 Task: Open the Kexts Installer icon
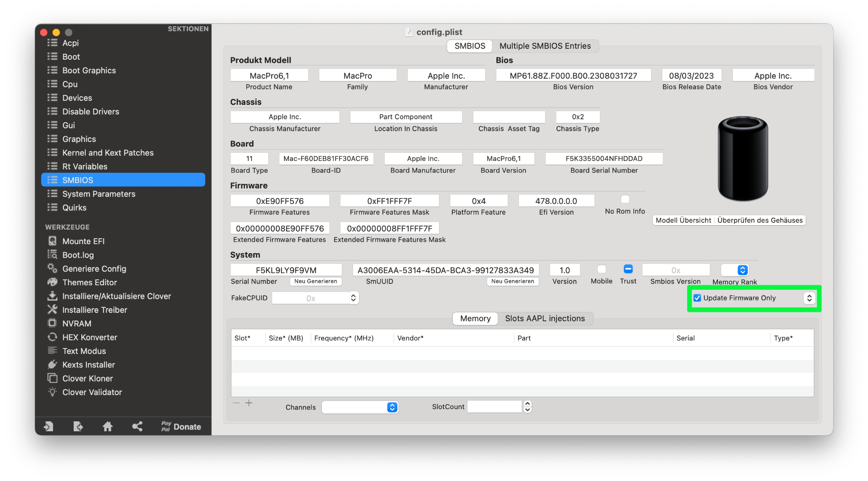(52, 364)
